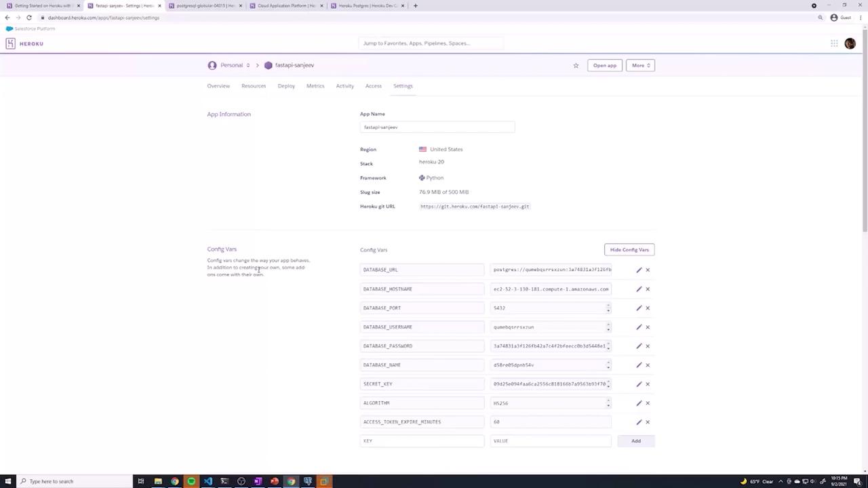Show hidden system tray icons

(x=781, y=481)
